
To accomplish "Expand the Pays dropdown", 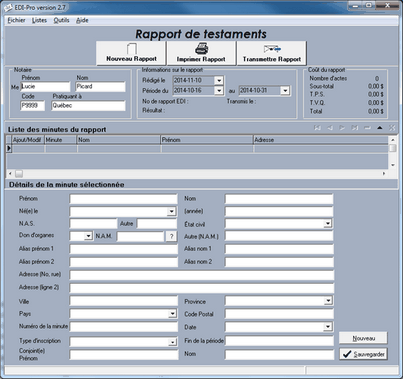I will click(172, 314).
